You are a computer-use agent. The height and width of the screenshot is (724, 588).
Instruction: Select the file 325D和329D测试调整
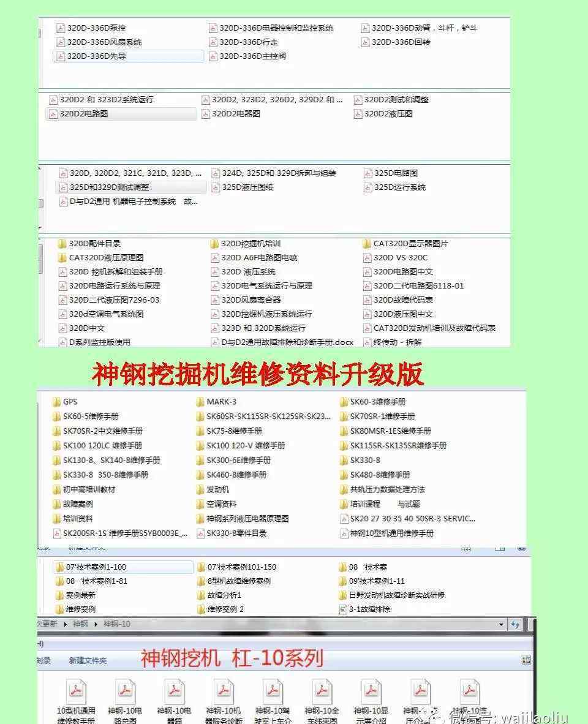[110, 187]
